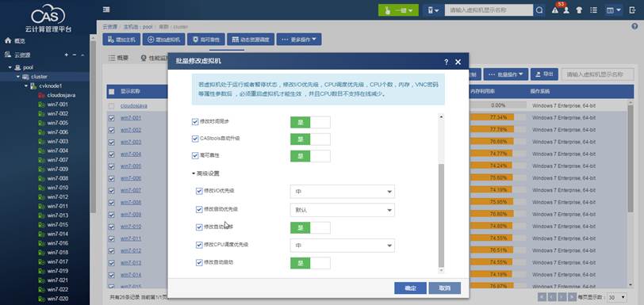Viewport: 644px width, 305px height.
Task: Collapse the pool tree node
Action: tap(10, 67)
